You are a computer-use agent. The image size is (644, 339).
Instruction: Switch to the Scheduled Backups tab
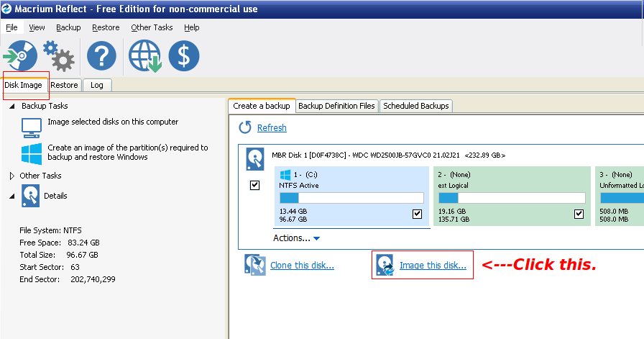click(415, 106)
